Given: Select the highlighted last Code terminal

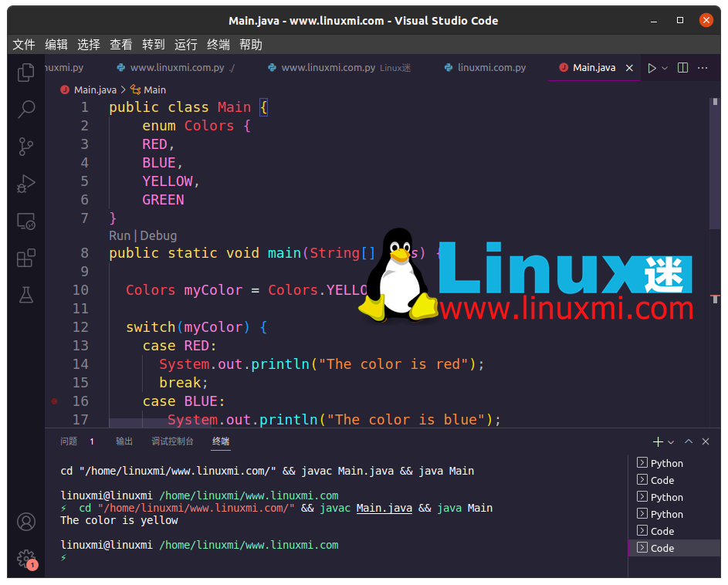Looking at the screenshot, I should click(x=674, y=548).
